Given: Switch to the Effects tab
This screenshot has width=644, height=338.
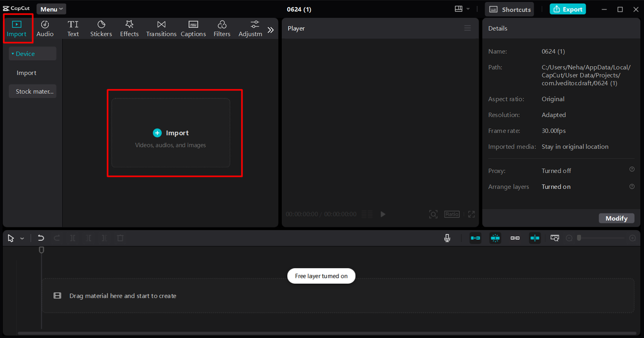Looking at the screenshot, I should point(129,29).
